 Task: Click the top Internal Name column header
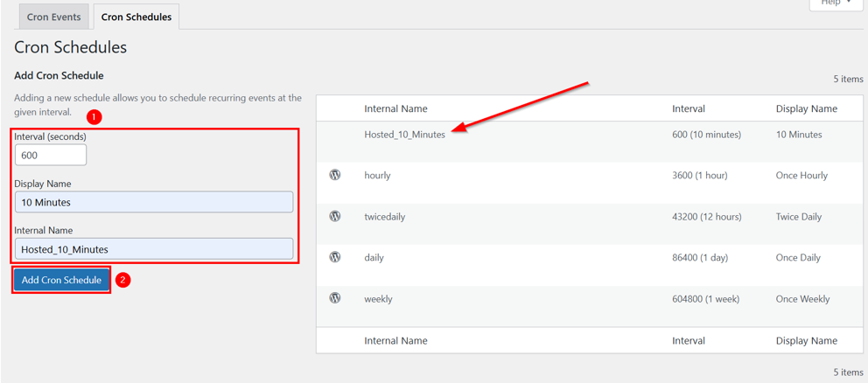(395, 108)
